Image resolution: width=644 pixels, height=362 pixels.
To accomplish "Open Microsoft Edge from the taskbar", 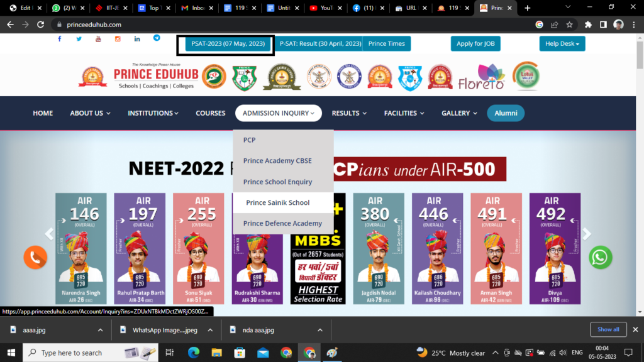I will [x=192, y=353].
